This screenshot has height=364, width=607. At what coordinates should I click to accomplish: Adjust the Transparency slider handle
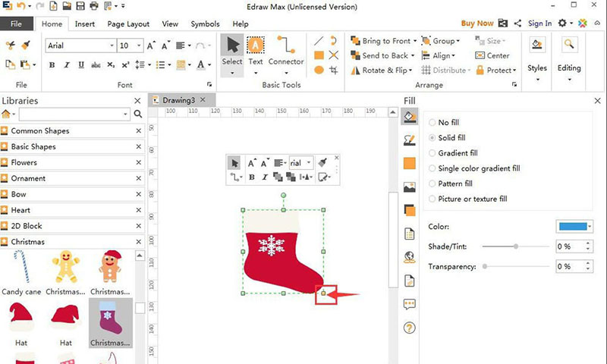click(485, 266)
